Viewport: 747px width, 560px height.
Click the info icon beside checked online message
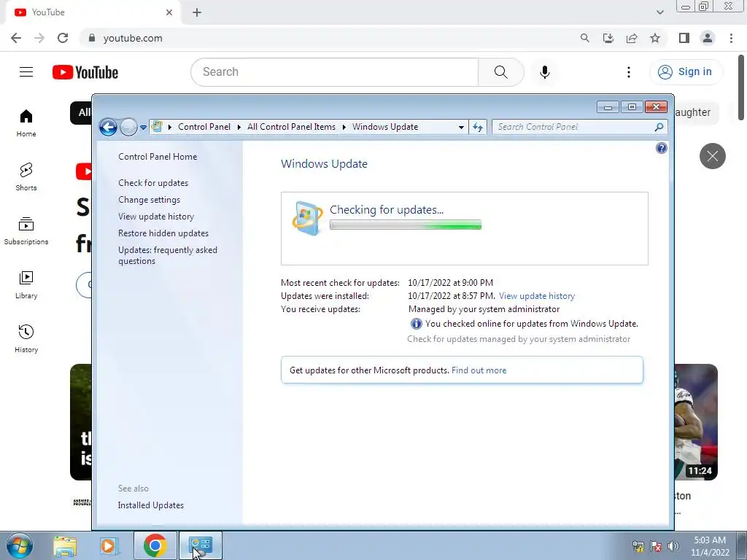(x=416, y=324)
